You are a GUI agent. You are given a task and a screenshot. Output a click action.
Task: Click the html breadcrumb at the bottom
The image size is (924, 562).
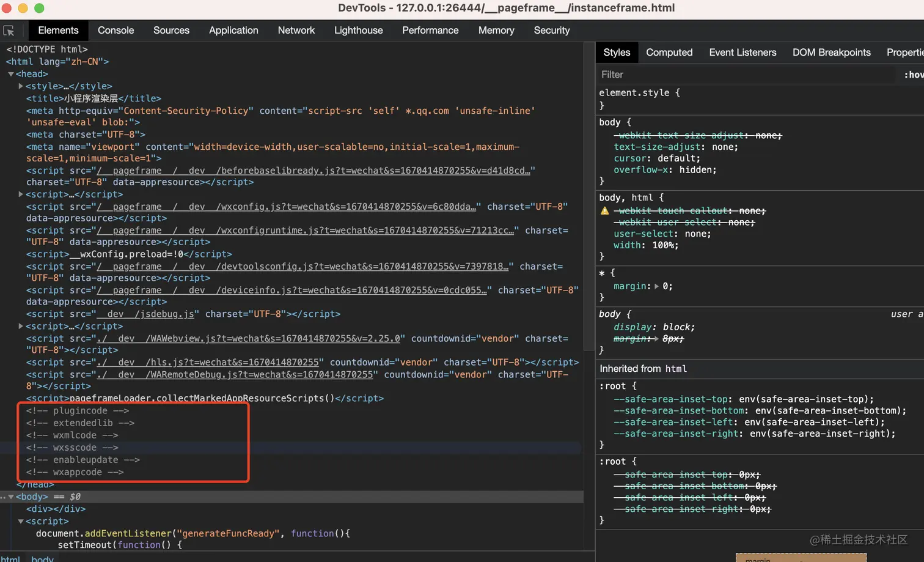click(x=10, y=559)
